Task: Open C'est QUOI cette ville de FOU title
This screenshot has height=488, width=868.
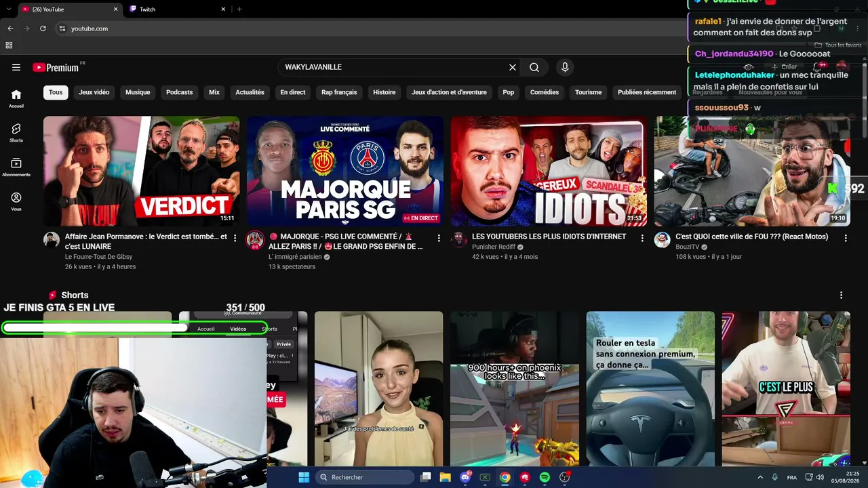Action: click(751, 237)
